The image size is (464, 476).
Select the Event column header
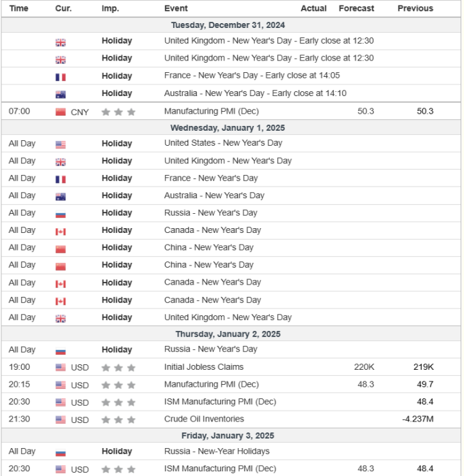coord(176,8)
